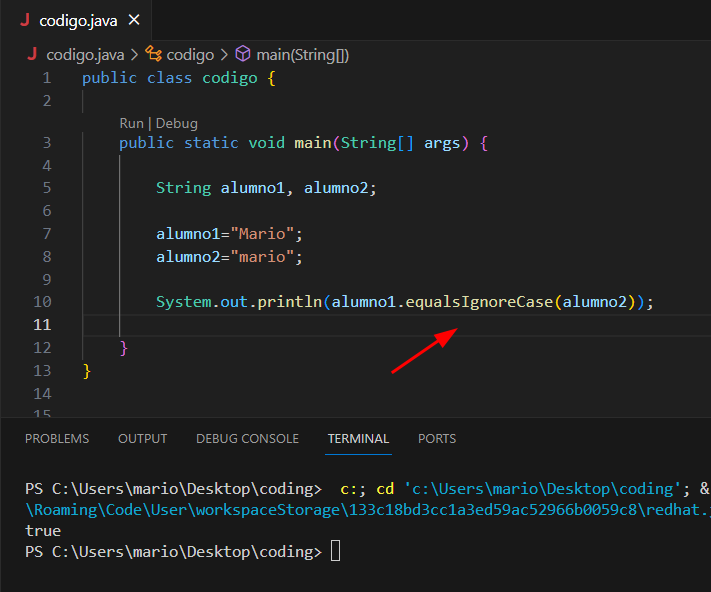The image size is (711, 592).
Task: Open the codigo class breadcrumb
Action: pos(190,55)
